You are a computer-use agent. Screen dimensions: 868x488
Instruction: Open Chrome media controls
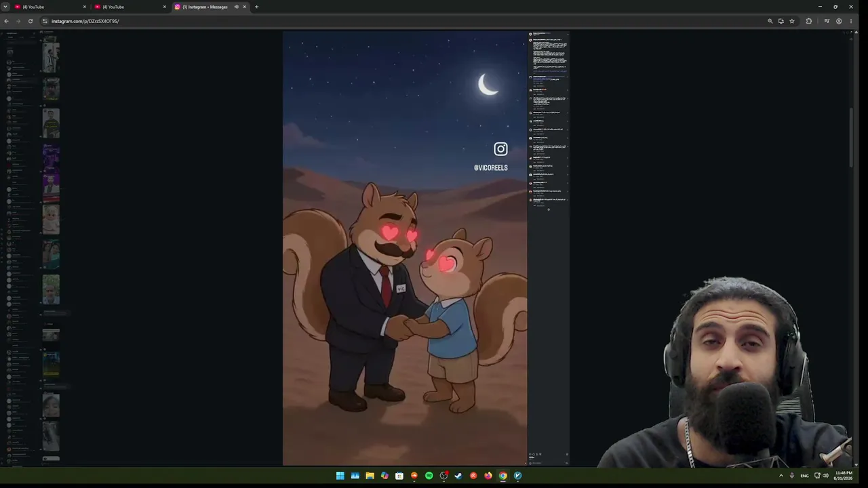click(x=827, y=21)
